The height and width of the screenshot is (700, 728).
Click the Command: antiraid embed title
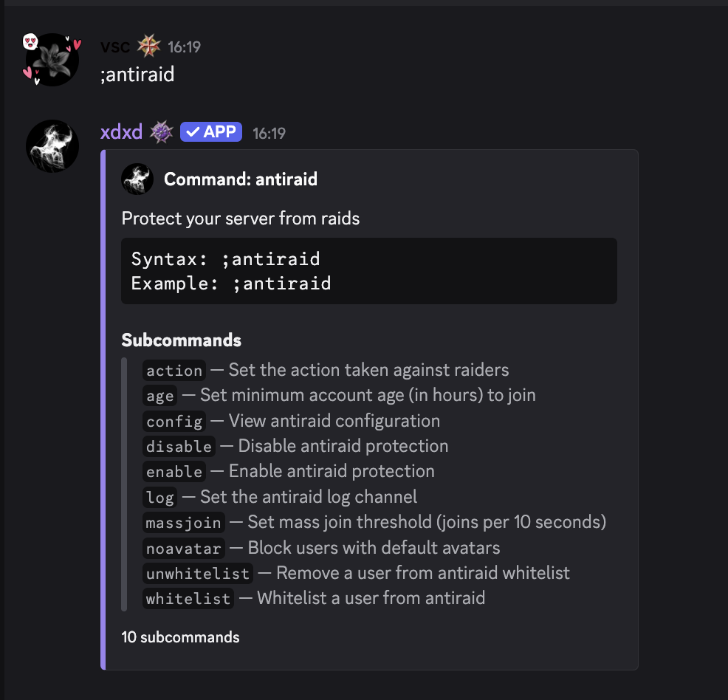(x=241, y=179)
